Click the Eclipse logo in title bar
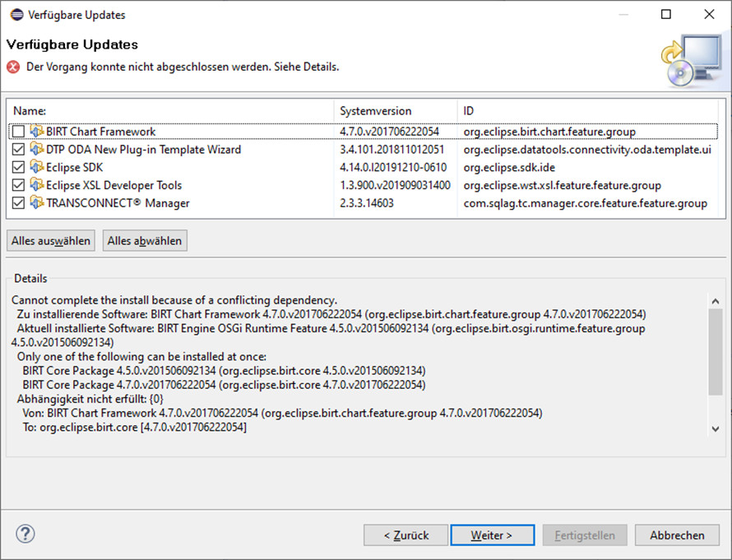This screenshot has width=732, height=560. click(x=16, y=15)
